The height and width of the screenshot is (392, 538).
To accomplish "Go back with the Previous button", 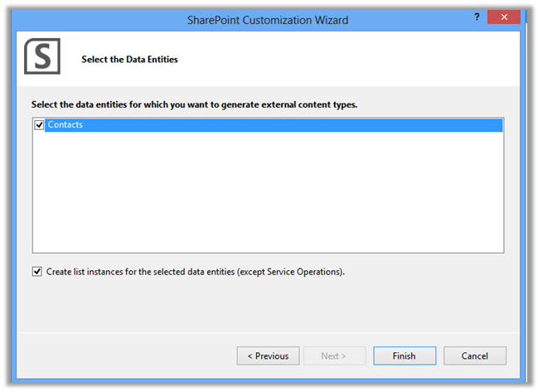I will tap(268, 356).
